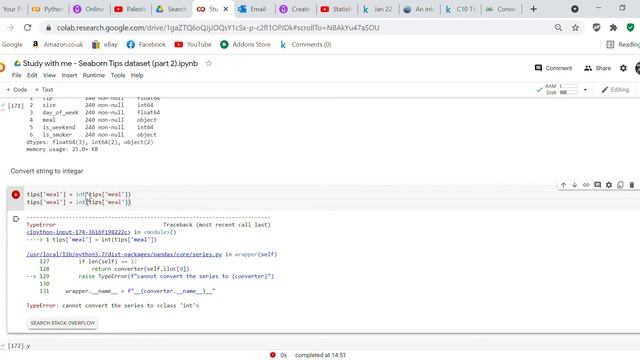Add a comment to the cell

(598, 185)
